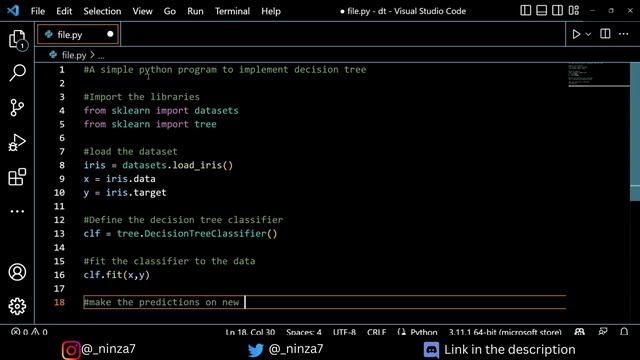Image resolution: width=640 pixels, height=360 pixels.
Task: Toggle secondary side bar layout icon
Action: click(558, 11)
